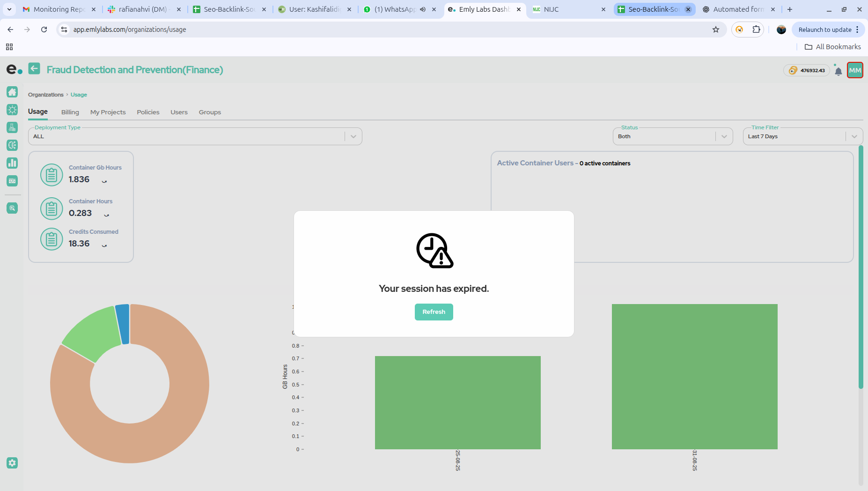Open the MM user avatar menu
The image size is (868, 491).
point(855,70)
